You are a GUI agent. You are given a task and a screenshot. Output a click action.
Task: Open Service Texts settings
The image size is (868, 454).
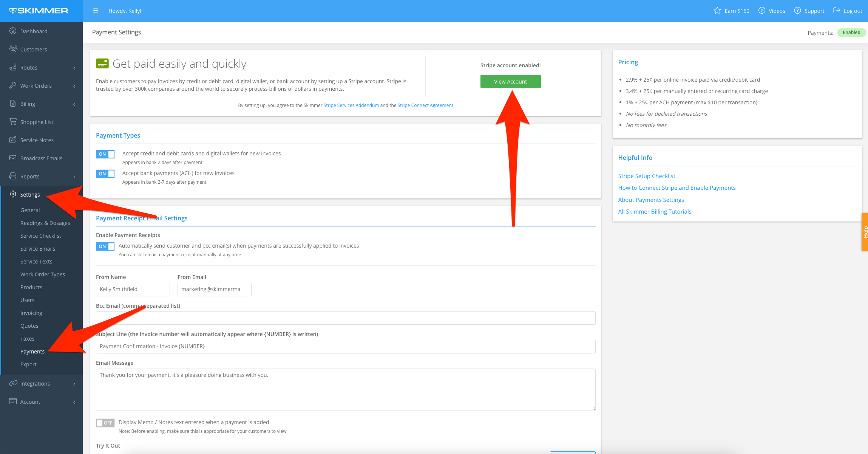pyautogui.click(x=36, y=262)
